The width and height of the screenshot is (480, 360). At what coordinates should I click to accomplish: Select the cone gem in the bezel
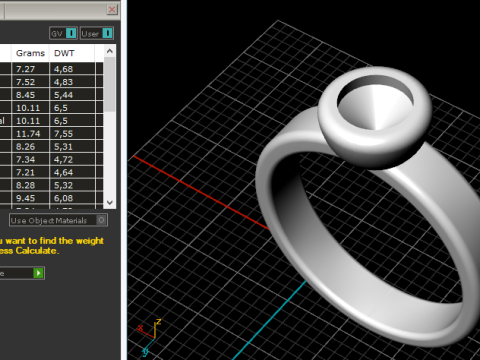pyautogui.click(x=377, y=108)
